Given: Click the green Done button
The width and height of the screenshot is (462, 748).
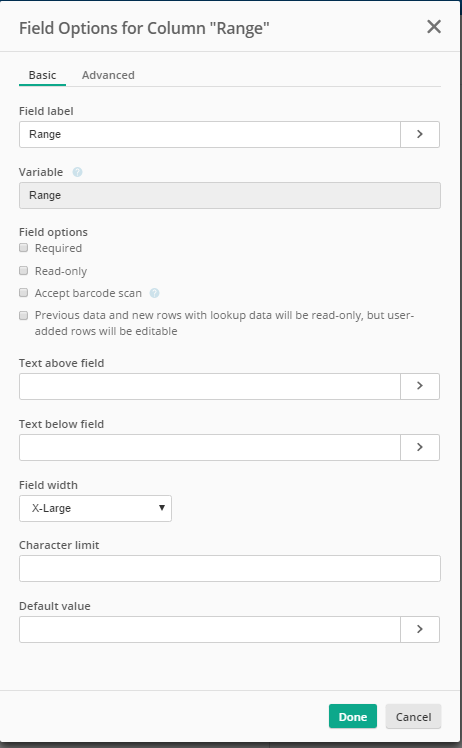Looking at the screenshot, I should tap(353, 717).
